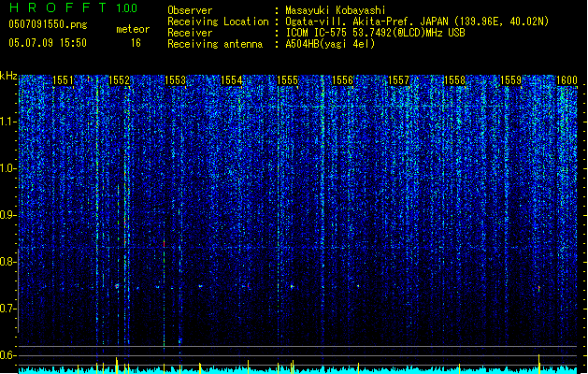Viewport: 588px width, 374px height.
Task: Select the ICOM IC-575 receiver details
Action: point(375,33)
